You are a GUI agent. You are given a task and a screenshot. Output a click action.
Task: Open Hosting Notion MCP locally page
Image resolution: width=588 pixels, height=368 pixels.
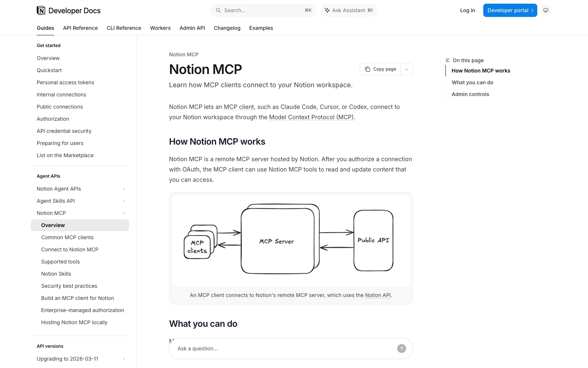pyautogui.click(x=74, y=322)
